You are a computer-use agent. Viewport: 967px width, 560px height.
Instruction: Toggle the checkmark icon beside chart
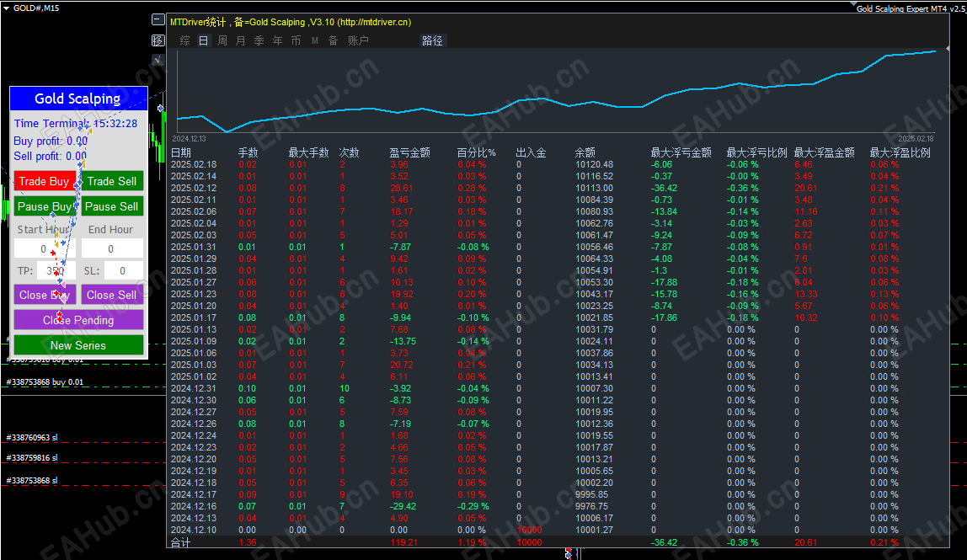pos(158,60)
